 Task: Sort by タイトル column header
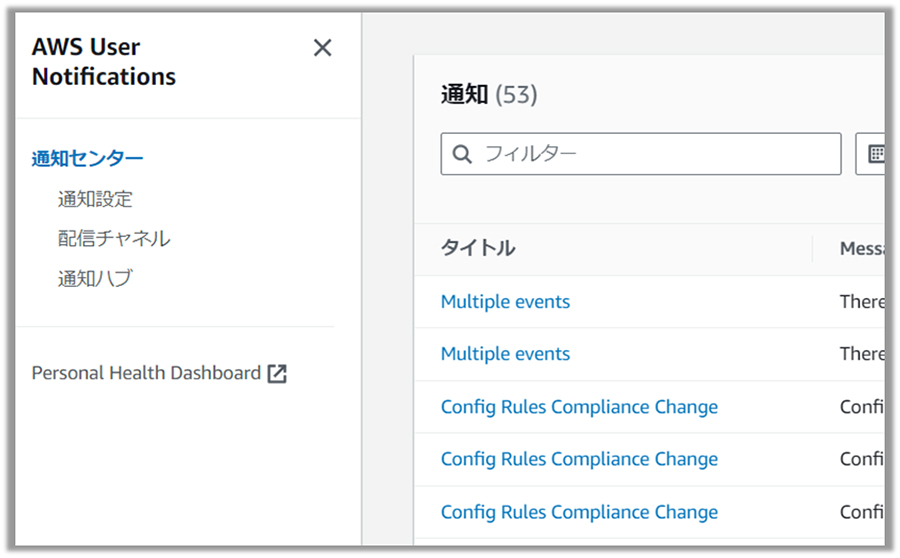[478, 248]
